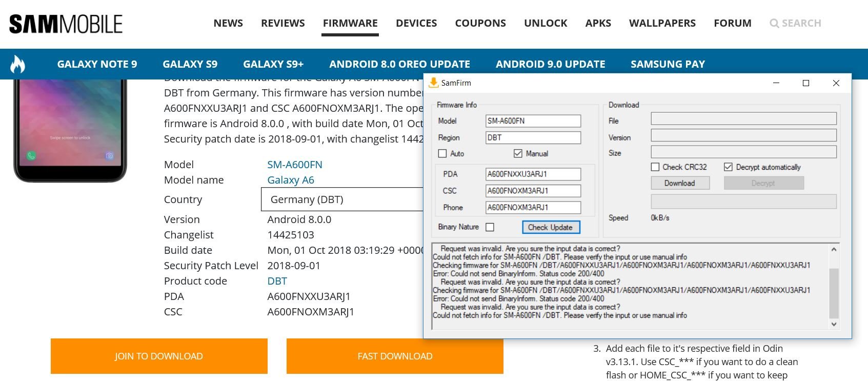868x381 pixels.
Task: Click the SEARCH text field
Action: [801, 23]
